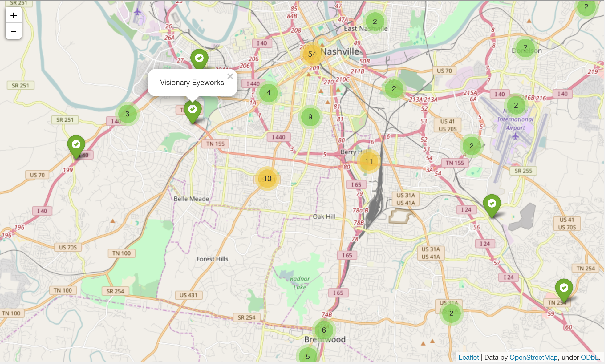The height and width of the screenshot is (364, 608).
Task: Close the Visionary Eyeworks popup
Action: click(230, 76)
